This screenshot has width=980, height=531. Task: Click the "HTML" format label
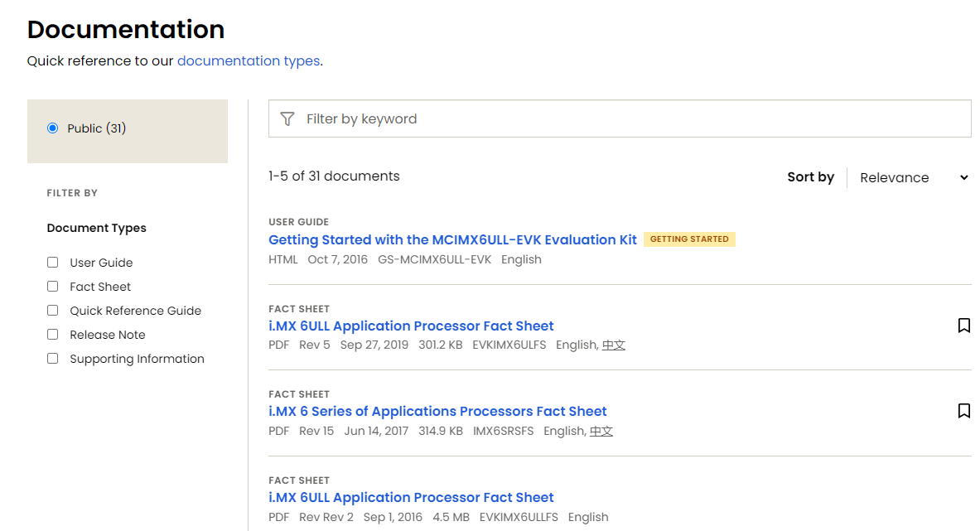pos(283,259)
